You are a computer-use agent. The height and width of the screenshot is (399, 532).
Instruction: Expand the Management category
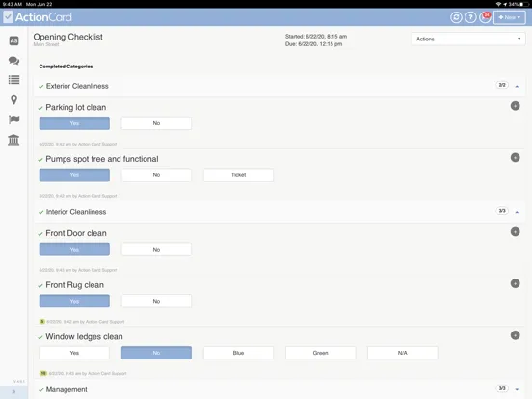[x=517, y=389]
